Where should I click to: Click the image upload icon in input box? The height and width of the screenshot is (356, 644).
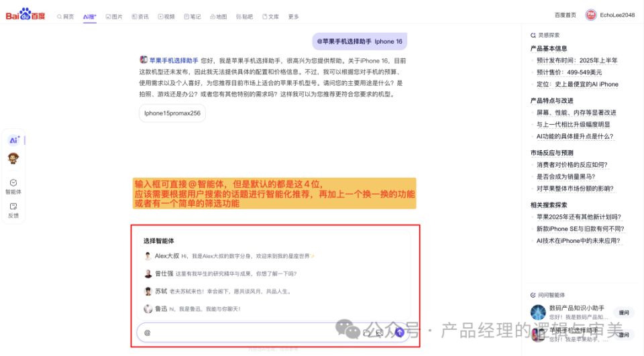[x=380, y=333]
